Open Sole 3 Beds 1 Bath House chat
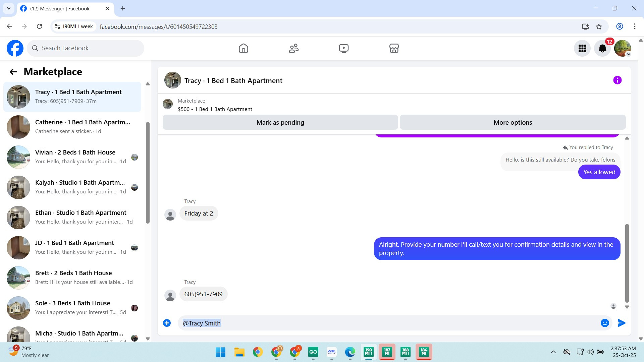This screenshot has height=362, width=644. click(x=72, y=308)
